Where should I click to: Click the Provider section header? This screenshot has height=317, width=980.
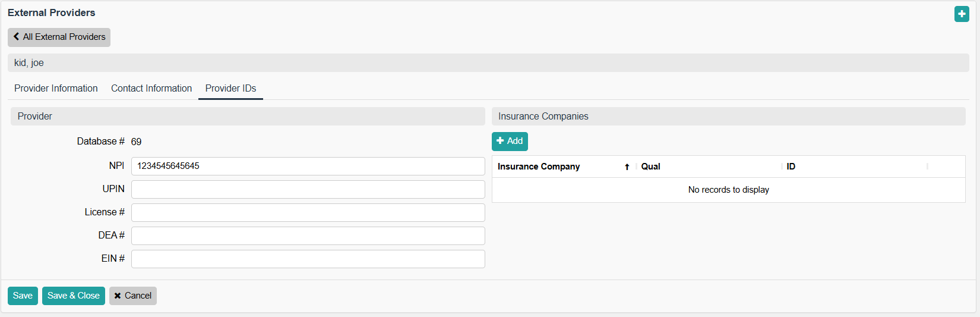(248, 117)
